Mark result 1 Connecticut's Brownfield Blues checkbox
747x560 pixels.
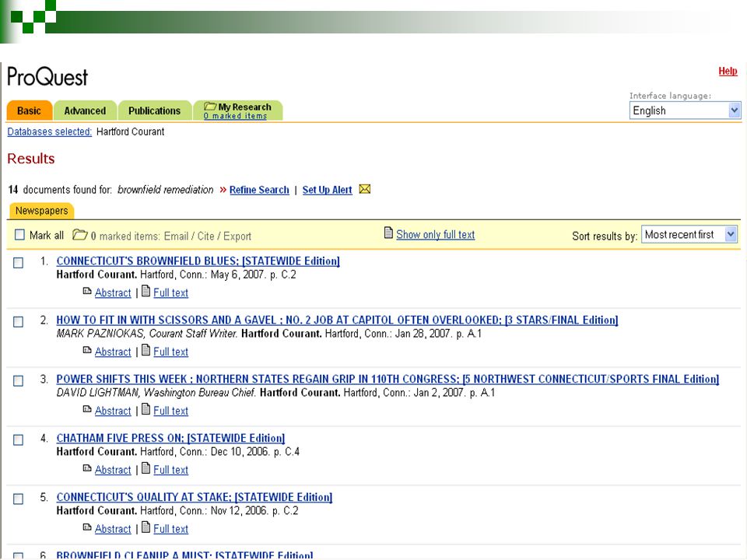pyautogui.click(x=18, y=263)
